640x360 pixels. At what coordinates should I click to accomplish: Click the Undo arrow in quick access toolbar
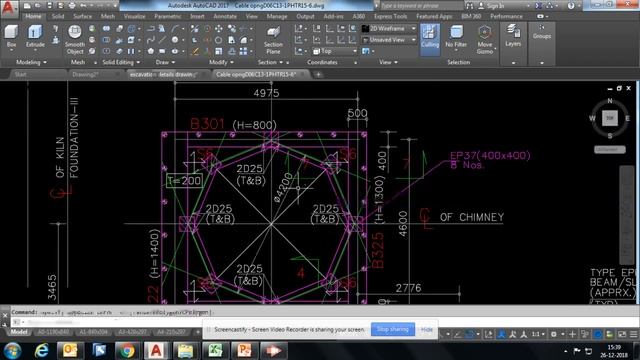click(x=83, y=6)
